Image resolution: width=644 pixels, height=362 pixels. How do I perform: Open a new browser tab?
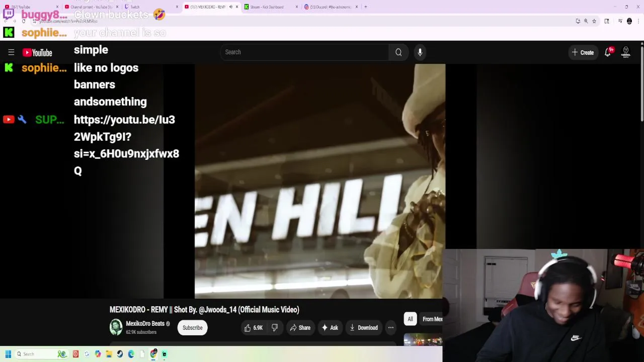pyautogui.click(x=366, y=7)
